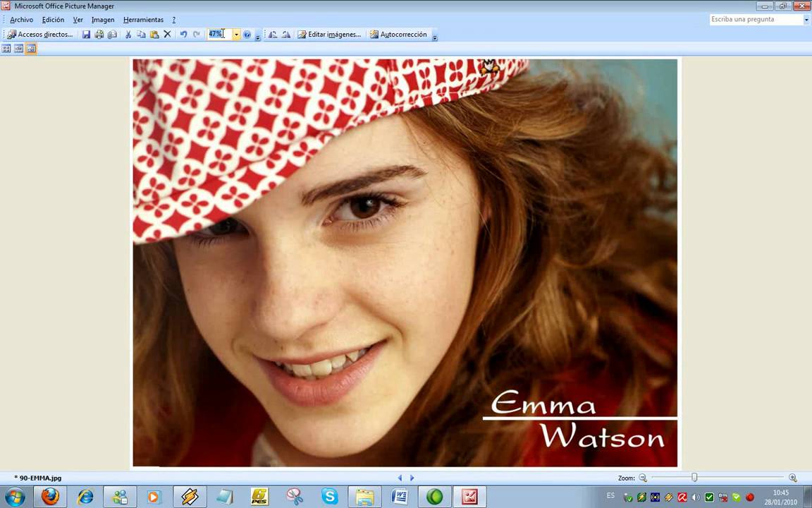Click the zoom slider handle
Screen dimensions: 812x508
coord(694,478)
